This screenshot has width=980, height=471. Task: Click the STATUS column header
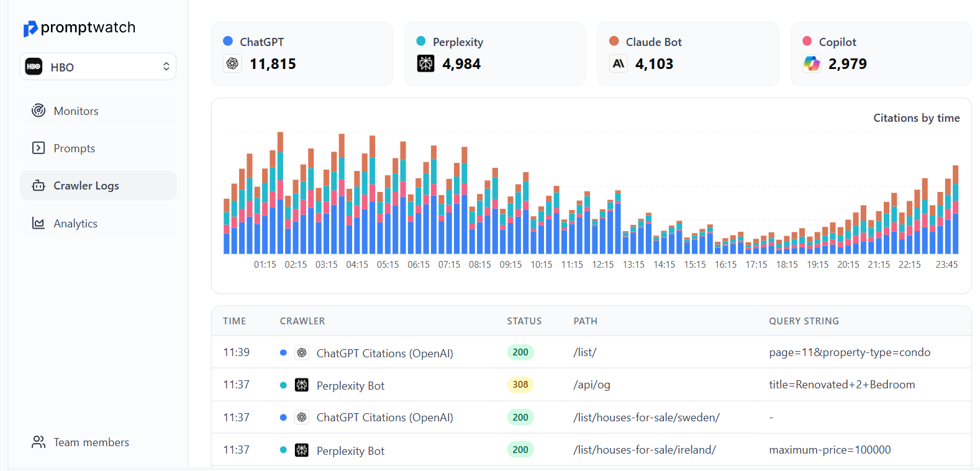(524, 321)
